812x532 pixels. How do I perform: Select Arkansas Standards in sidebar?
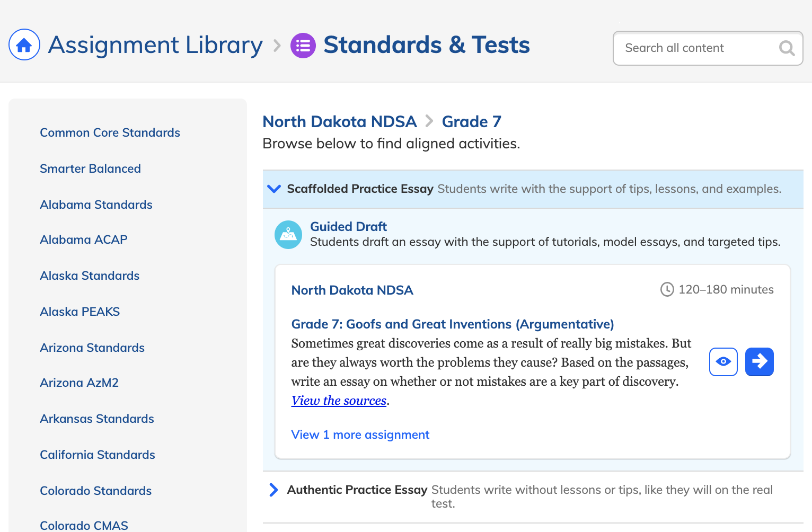97,419
